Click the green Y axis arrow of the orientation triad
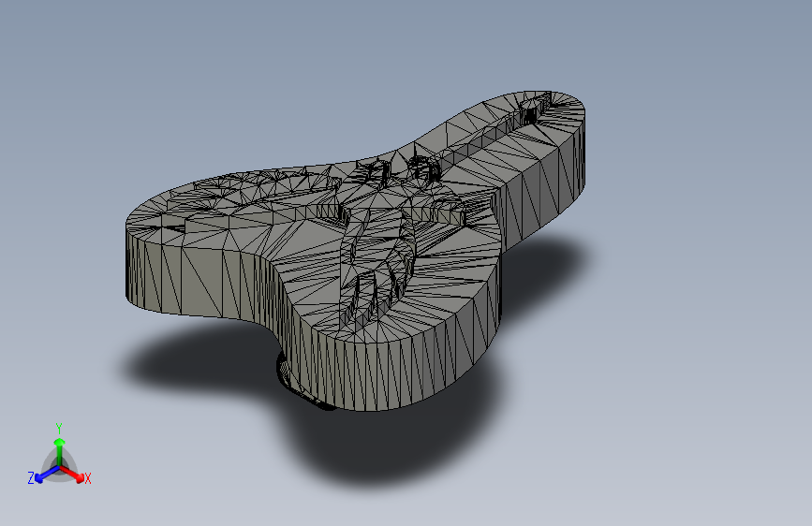This screenshot has width=812, height=526. [x=60, y=451]
